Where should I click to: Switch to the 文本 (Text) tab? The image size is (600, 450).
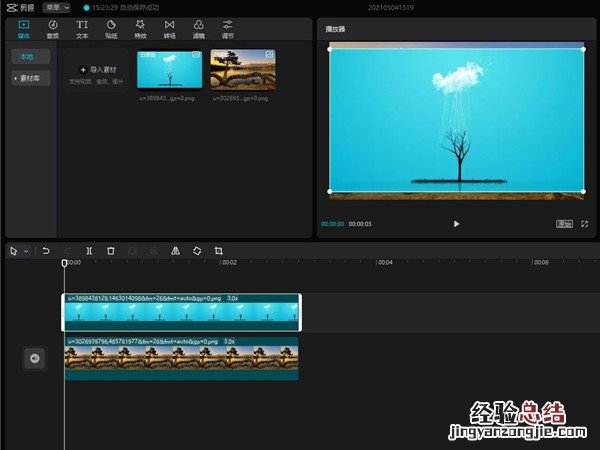(82, 28)
